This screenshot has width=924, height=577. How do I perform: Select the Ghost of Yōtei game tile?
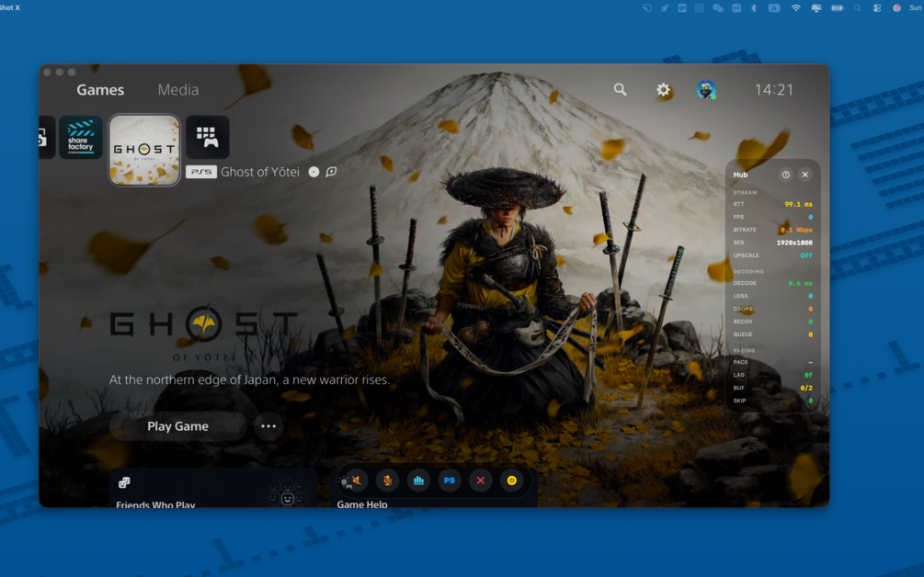[144, 150]
